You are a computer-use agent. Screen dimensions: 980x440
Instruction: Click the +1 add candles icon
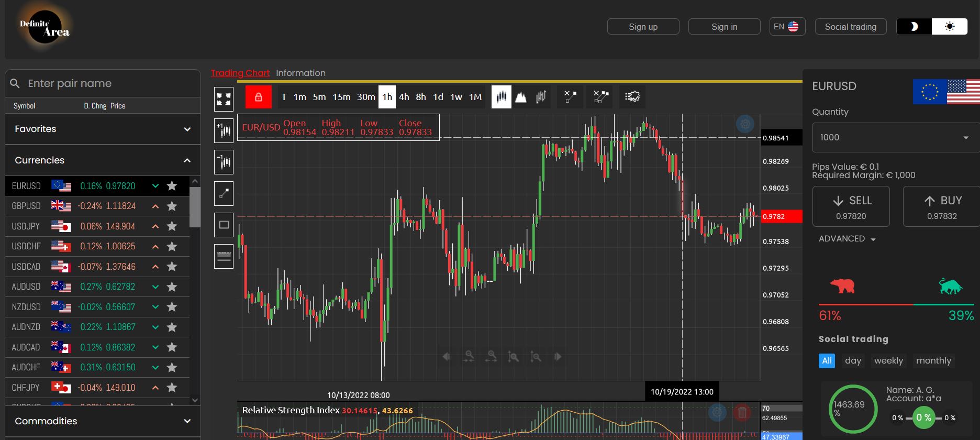(x=224, y=130)
